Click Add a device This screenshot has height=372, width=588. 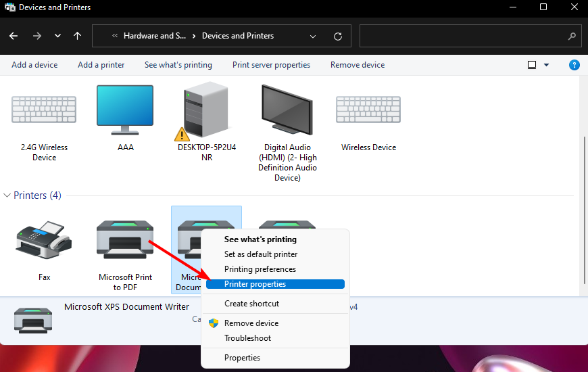point(34,65)
